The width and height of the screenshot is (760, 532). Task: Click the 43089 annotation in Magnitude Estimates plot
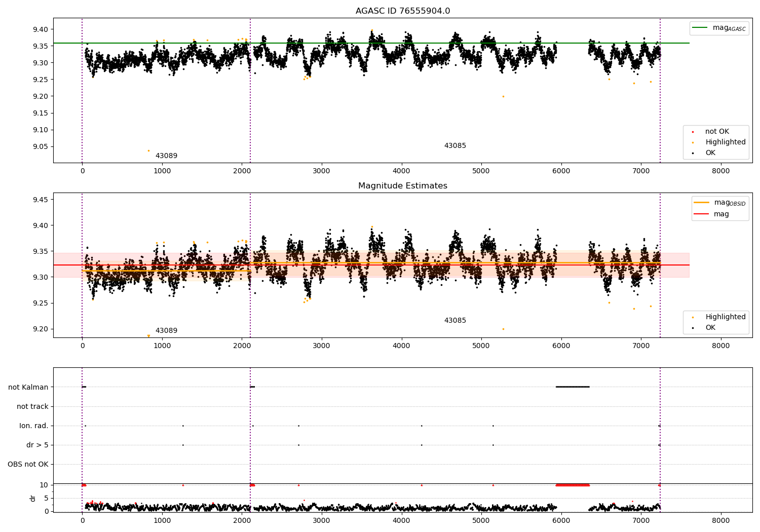click(166, 331)
